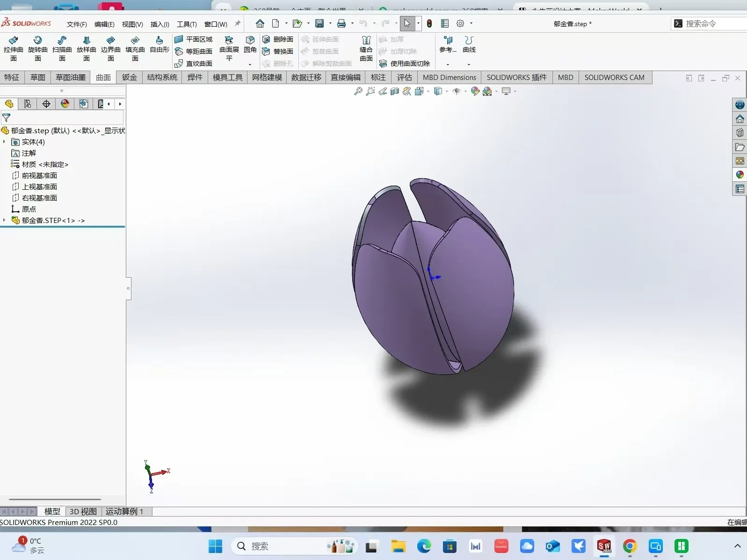Select the Fillet (圆角) tool
Image resolution: width=747 pixels, height=560 pixels.
[x=250, y=44]
